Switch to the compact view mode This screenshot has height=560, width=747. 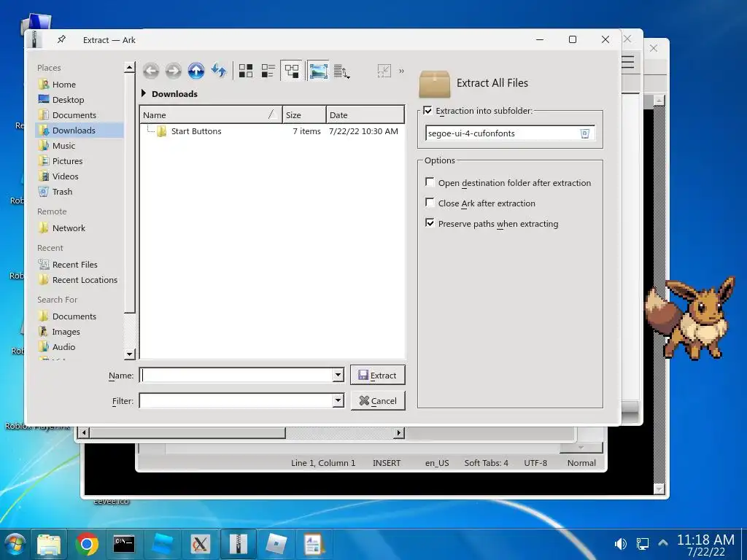pos(268,71)
